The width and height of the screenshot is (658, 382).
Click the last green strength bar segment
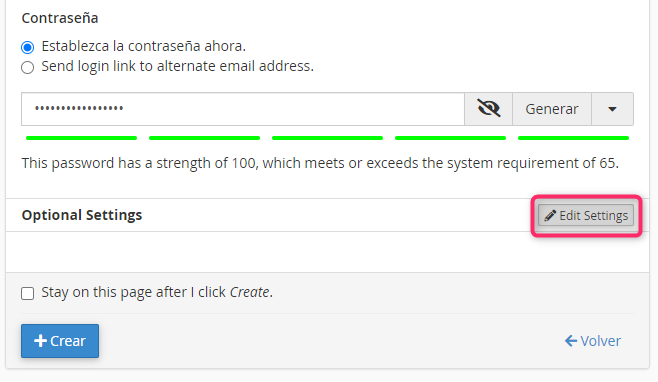[573, 138]
